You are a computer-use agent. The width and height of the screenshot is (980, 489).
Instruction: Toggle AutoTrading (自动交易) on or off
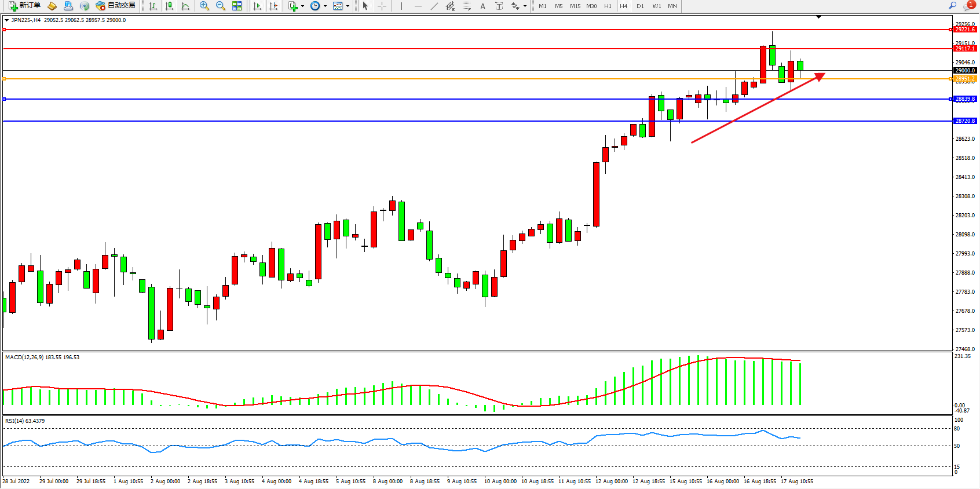point(116,6)
